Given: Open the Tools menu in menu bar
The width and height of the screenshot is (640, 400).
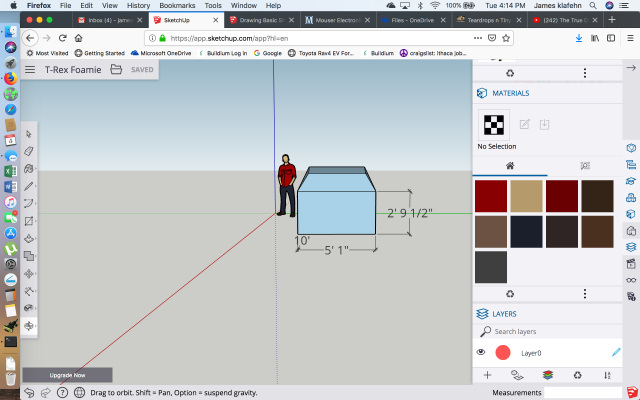Looking at the screenshot, I should click(213, 5).
